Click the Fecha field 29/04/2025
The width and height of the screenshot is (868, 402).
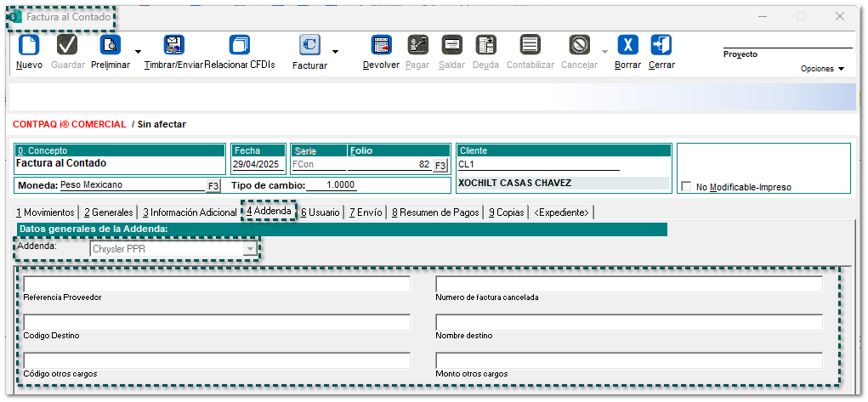tap(258, 165)
